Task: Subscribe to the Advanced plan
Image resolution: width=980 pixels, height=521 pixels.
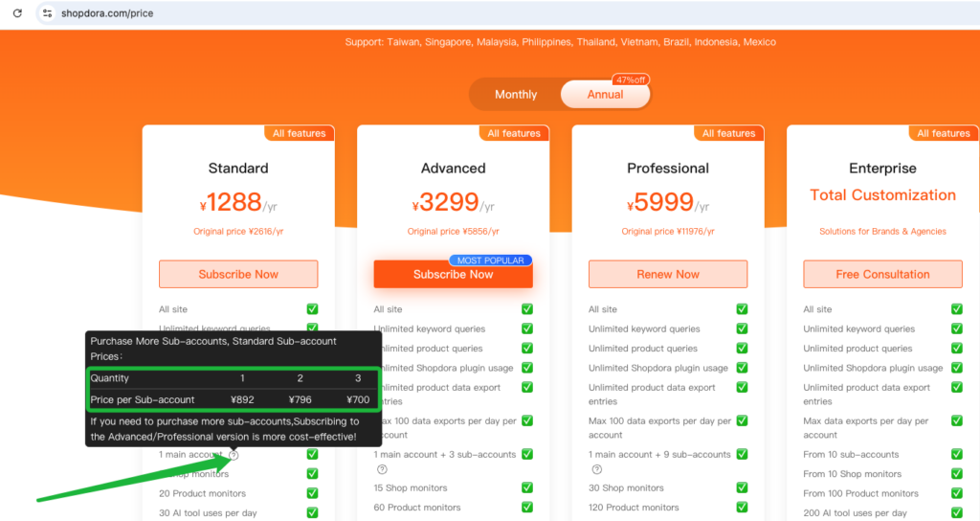Action: click(x=453, y=275)
